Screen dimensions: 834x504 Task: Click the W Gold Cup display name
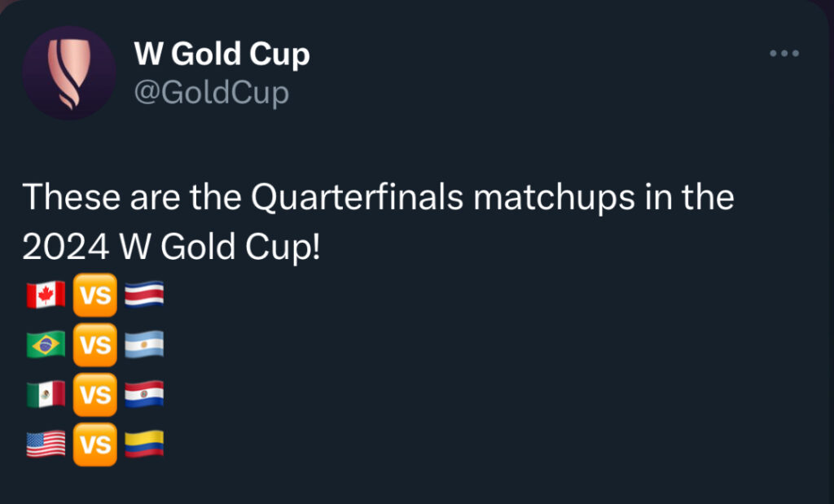[x=222, y=55]
